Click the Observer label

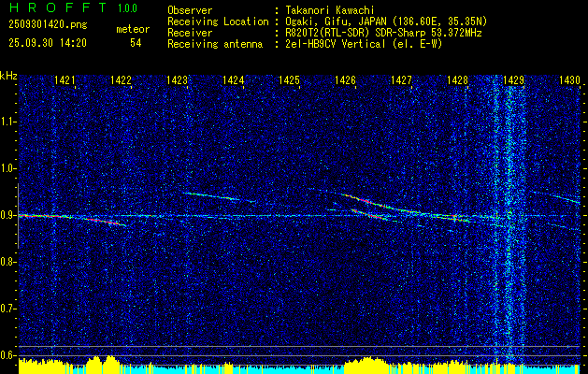tap(190, 10)
